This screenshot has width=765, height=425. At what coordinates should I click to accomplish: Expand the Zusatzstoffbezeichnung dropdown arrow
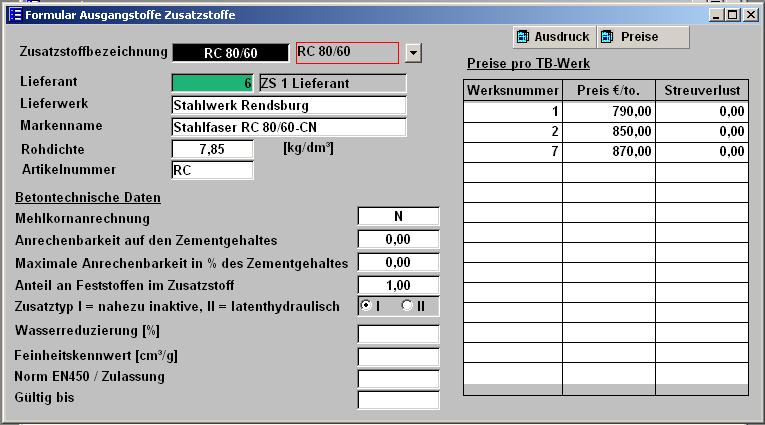pos(414,52)
